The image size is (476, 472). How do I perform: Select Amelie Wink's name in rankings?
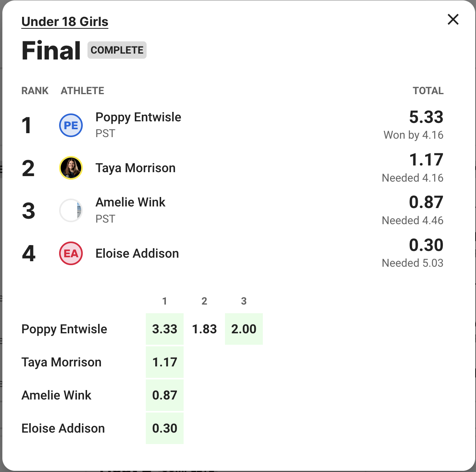pos(130,203)
